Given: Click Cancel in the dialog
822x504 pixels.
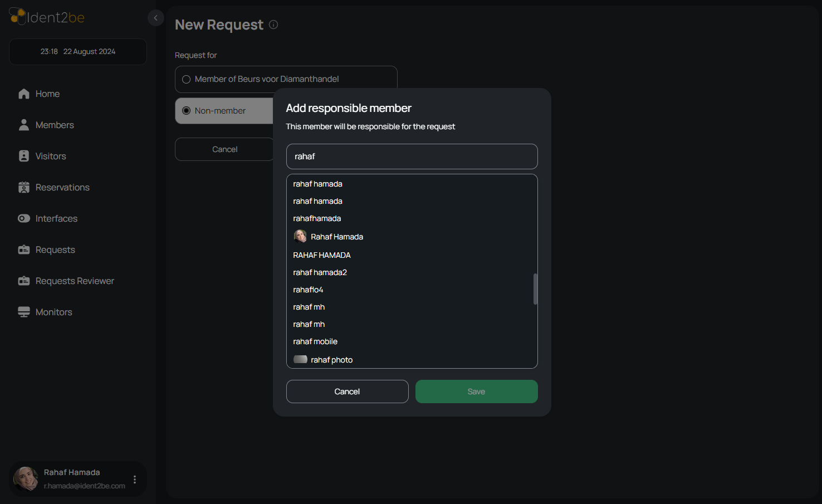Looking at the screenshot, I should point(348,392).
